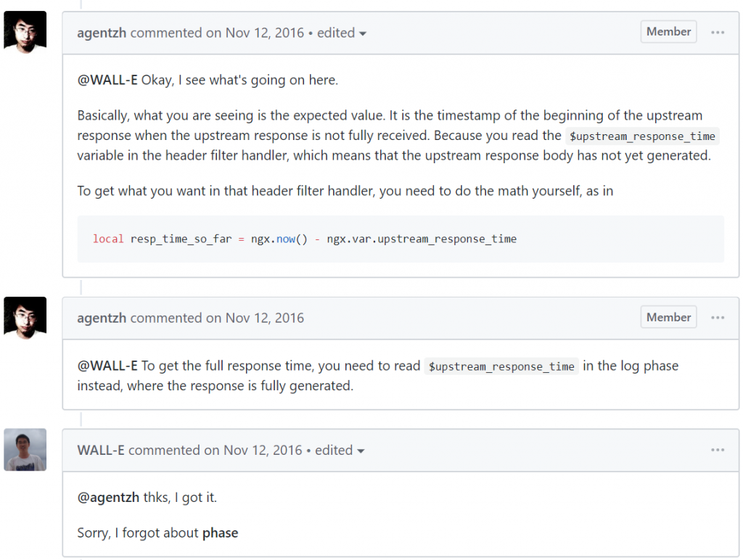Click @agentzh mention in WALL-E's reply
This screenshot has width=743, height=560.
click(x=109, y=498)
